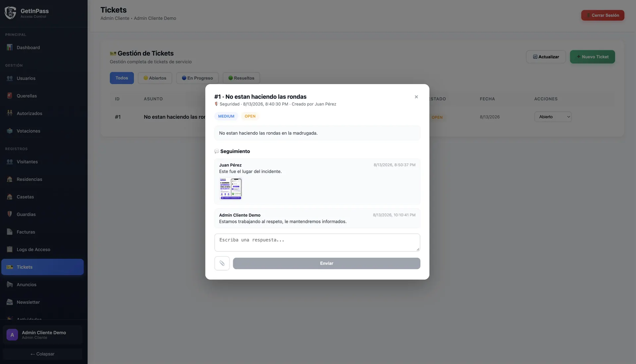636x364 pixels.
Task: Send the reply with Enviar
Action: tap(326, 263)
